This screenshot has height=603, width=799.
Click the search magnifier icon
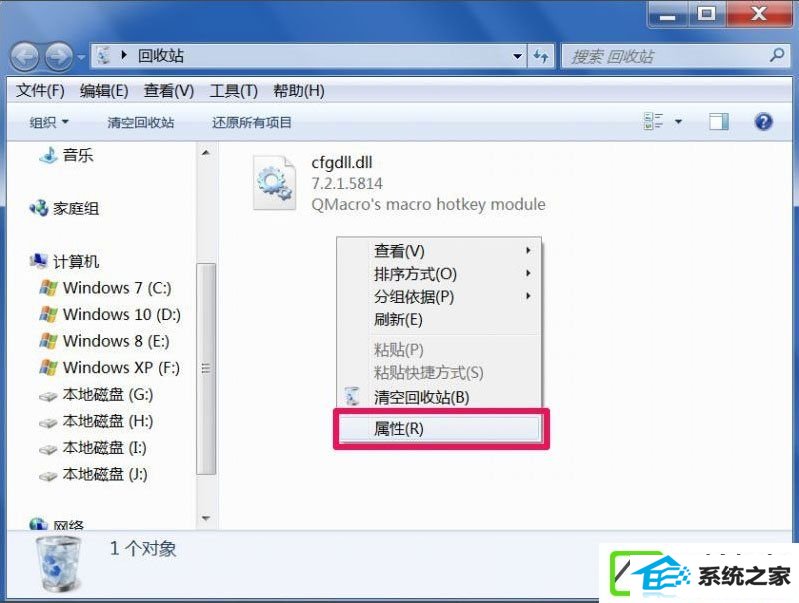click(x=777, y=55)
